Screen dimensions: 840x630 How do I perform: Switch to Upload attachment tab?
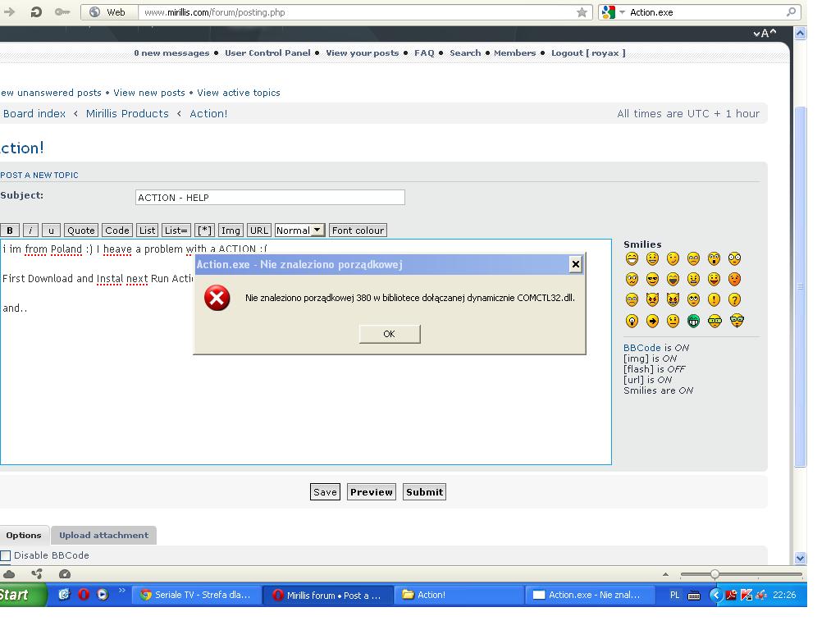tap(104, 535)
